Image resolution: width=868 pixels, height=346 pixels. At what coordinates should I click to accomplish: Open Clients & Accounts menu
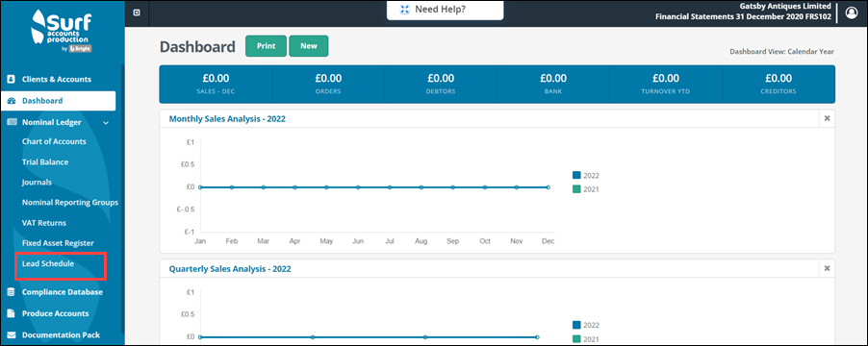pyautogui.click(x=58, y=79)
